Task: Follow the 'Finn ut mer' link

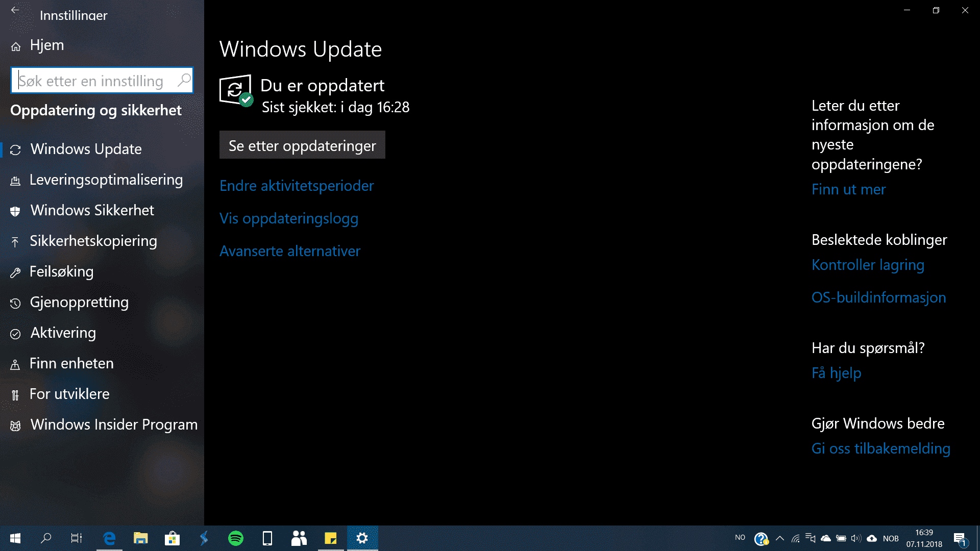Action: coord(848,189)
